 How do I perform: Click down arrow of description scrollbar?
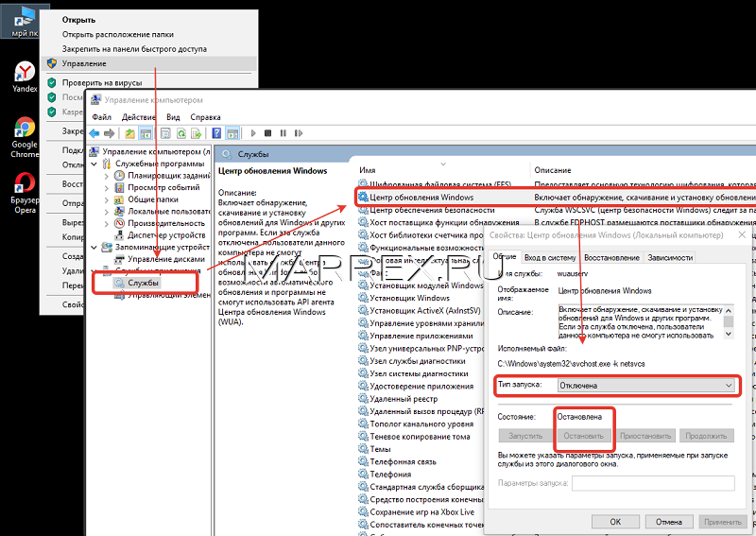click(x=729, y=334)
